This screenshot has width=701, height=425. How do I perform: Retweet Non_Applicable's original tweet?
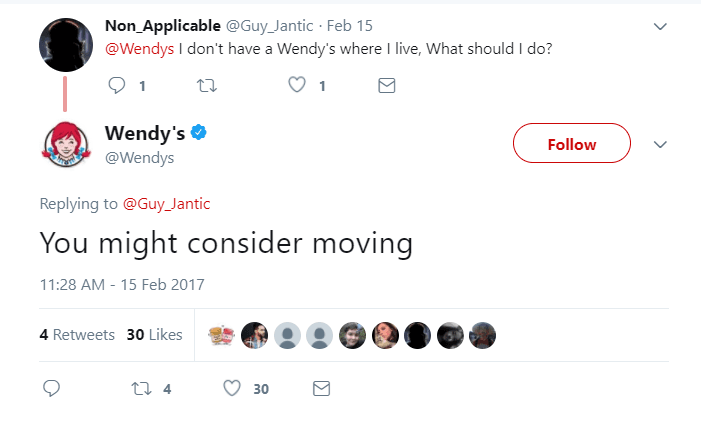click(x=205, y=87)
